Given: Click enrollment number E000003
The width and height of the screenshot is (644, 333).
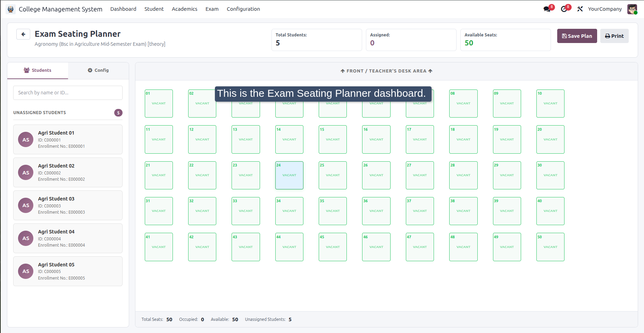Looking at the screenshot, I should [77, 212].
